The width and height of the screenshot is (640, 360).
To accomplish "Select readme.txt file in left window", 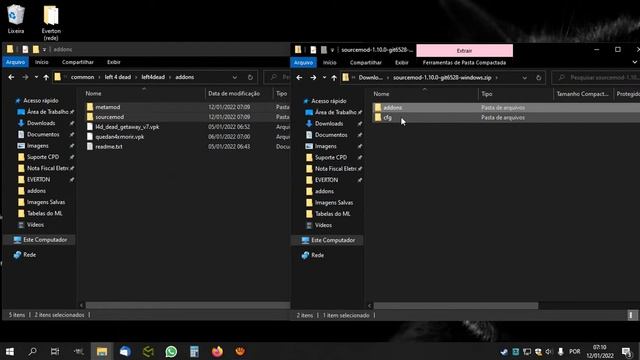I will [x=109, y=147].
